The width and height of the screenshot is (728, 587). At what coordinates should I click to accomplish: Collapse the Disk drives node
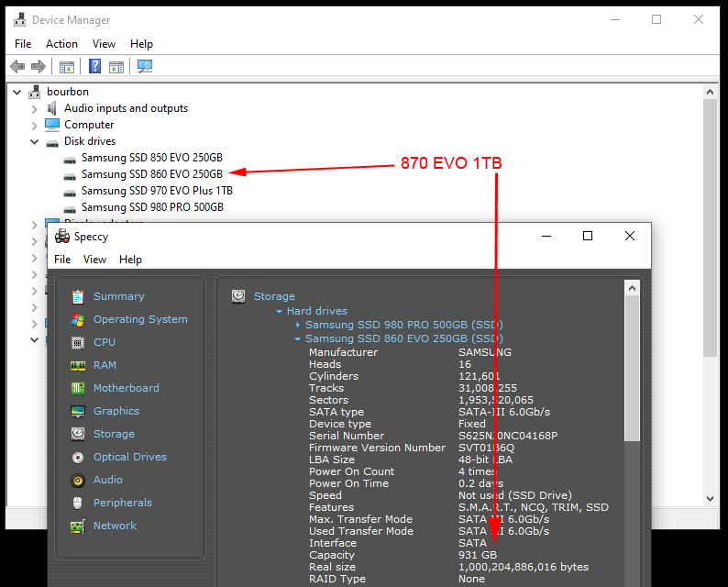(x=34, y=141)
